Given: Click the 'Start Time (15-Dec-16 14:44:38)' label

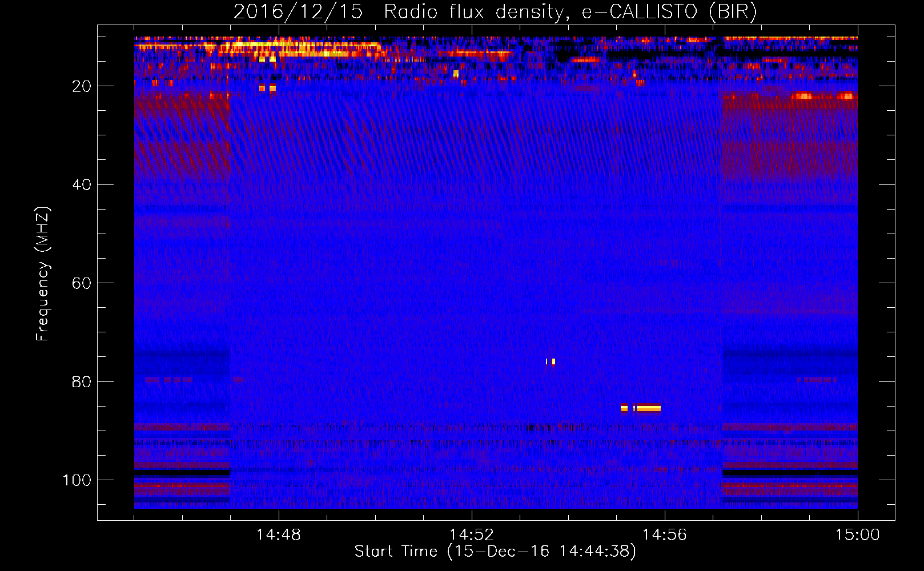Looking at the screenshot, I should click(x=495, y=552).
